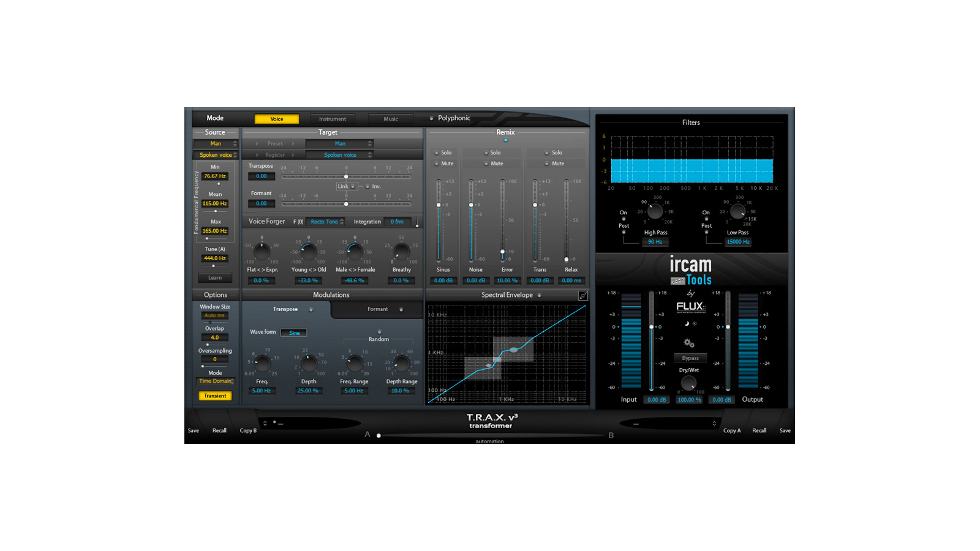Select Instrument mode
The image size is (980, 551).
pos(332,119)
